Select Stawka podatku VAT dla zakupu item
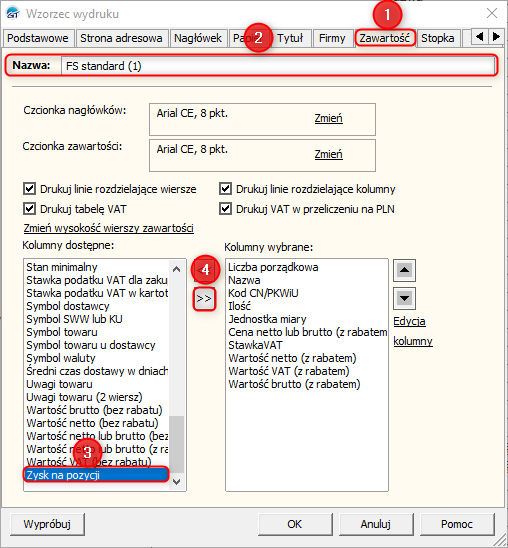 (97, 280)
